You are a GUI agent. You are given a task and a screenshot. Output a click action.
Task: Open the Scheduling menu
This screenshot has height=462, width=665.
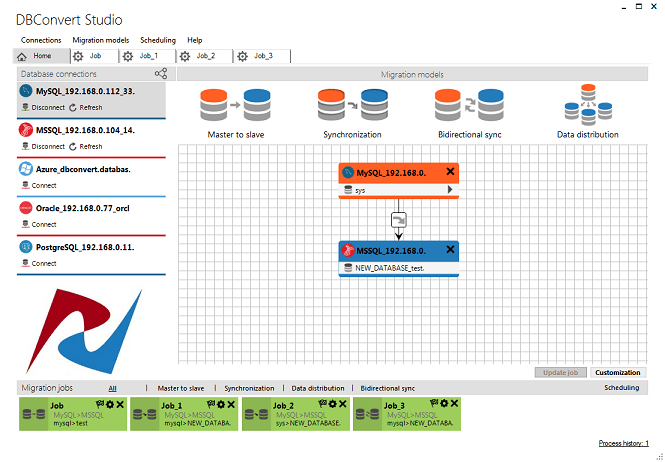tap(158, 40)
